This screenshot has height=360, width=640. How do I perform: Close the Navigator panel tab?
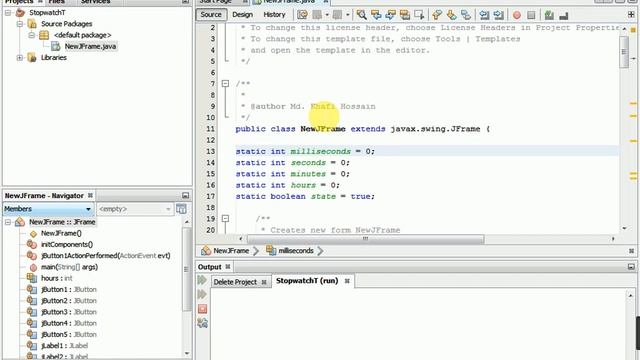click(x=90, y=196)
